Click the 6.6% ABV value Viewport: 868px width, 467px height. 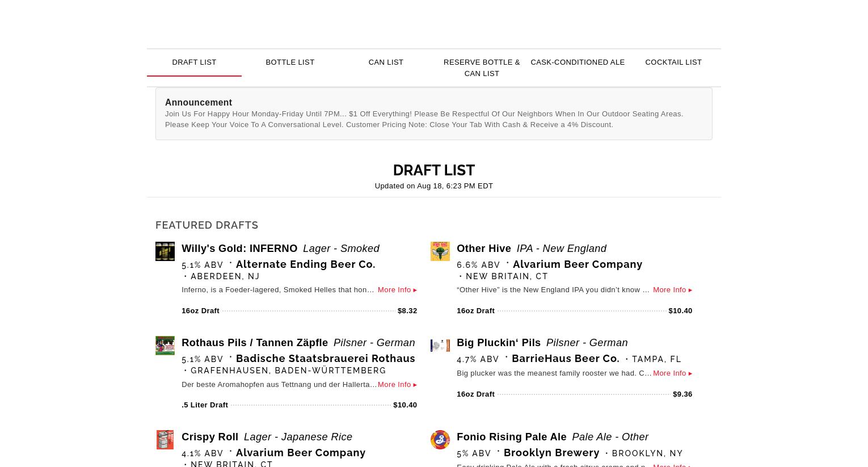click(478, 265)
